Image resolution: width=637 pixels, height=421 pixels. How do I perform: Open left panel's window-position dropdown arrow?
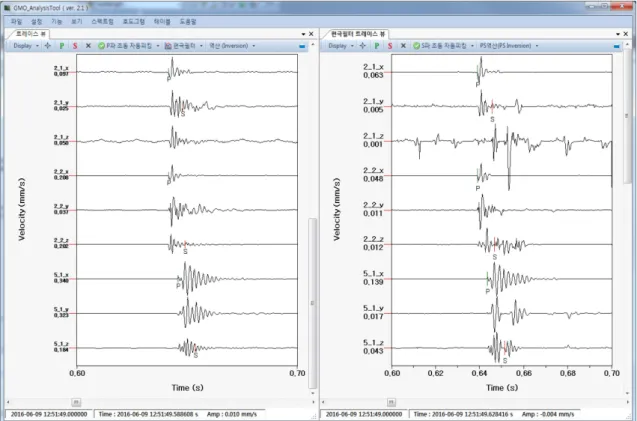pos(303,34)
